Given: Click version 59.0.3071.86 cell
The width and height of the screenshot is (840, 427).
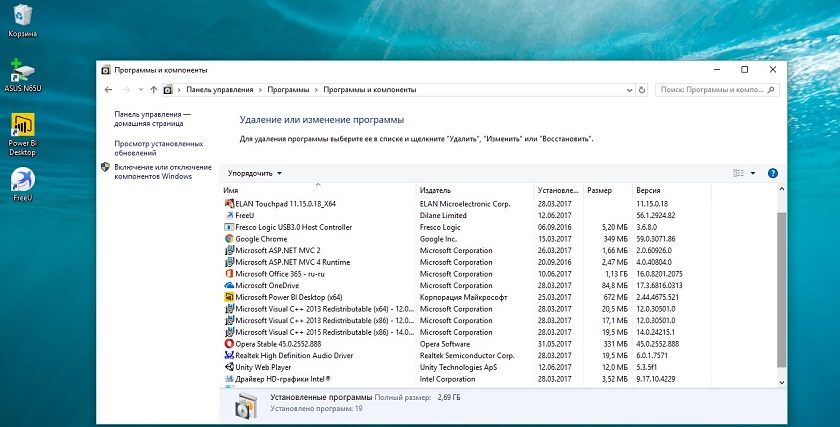Looking at the screenshot, I should pos(656,239).
